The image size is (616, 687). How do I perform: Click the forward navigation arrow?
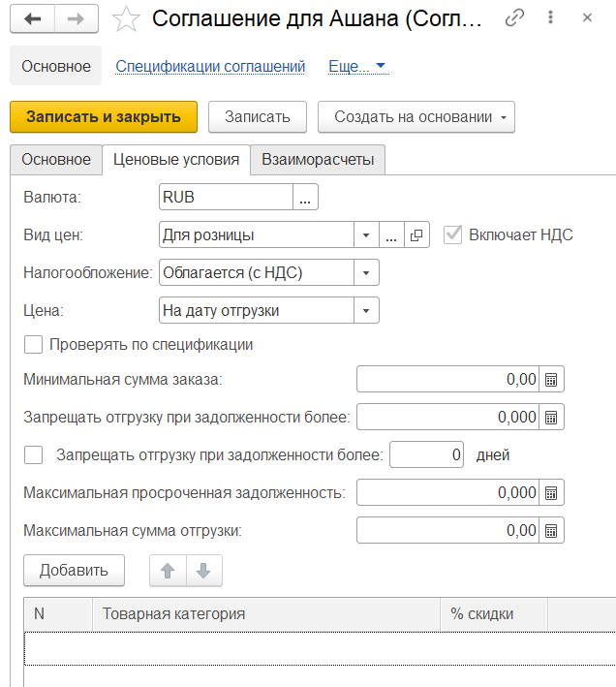point(77,18)
